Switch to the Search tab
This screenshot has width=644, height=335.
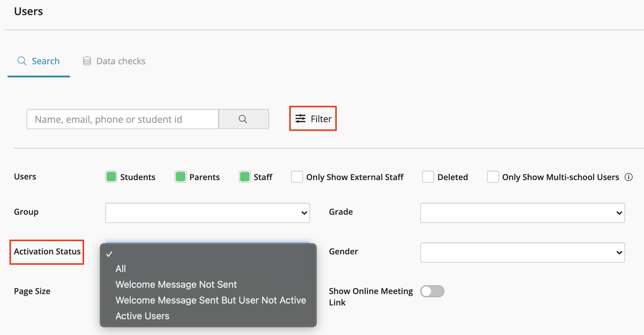coord(39,61)
